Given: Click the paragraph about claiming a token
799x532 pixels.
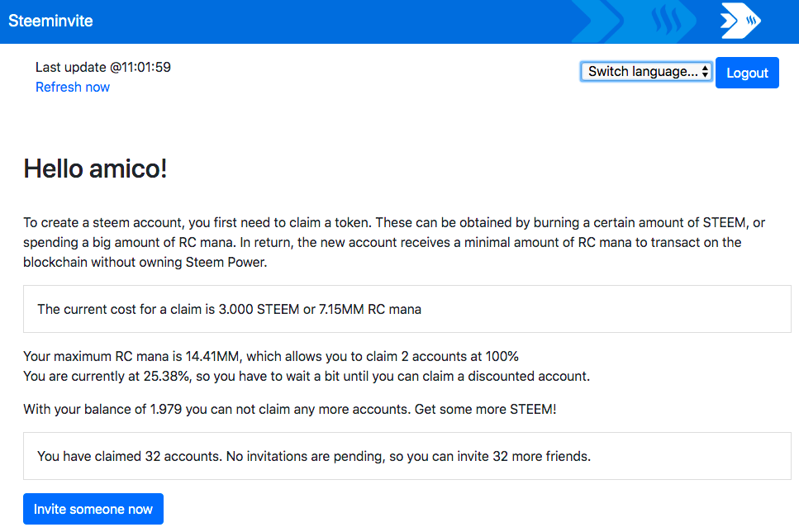Looking at the screenshot, I should (x=394, y=242).
